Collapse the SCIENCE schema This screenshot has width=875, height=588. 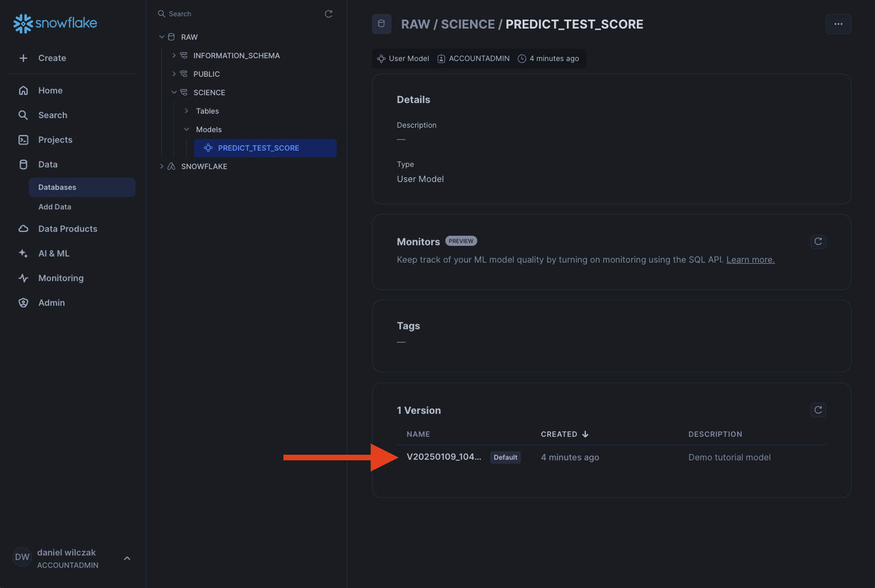174,92
